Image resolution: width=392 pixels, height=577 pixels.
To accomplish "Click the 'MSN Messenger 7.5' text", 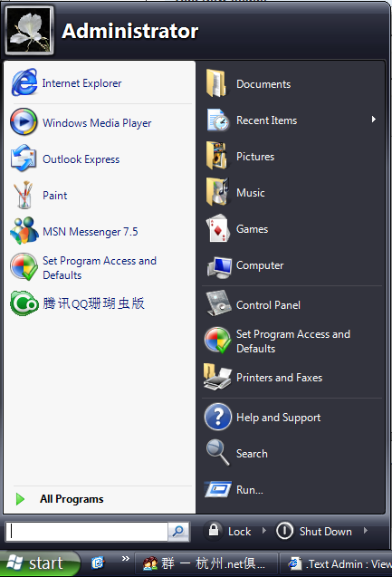I will tap(91, 232).
